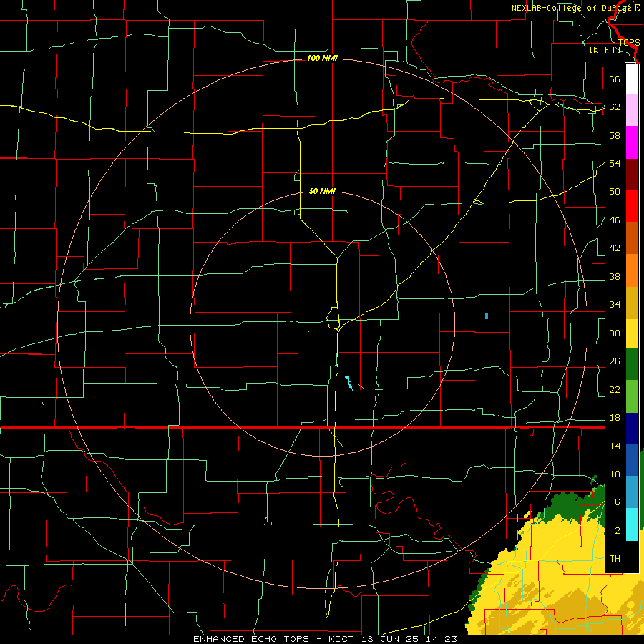Select the dark red (maroon) legend swatch
Screen dimensions: 644x644
632,175
